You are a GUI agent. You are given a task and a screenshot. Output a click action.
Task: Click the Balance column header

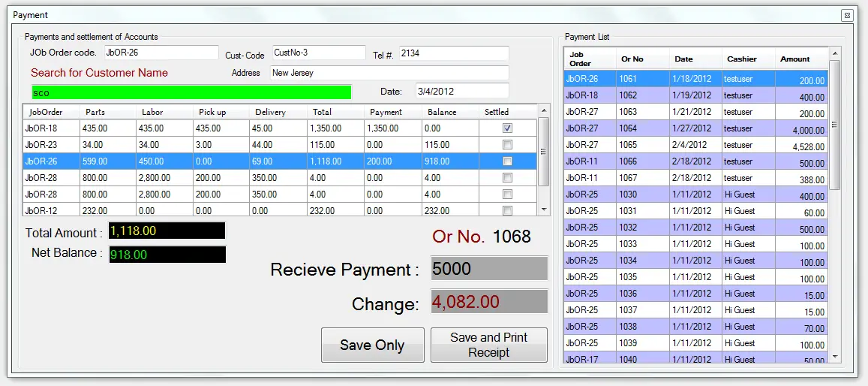click(451, 112)
